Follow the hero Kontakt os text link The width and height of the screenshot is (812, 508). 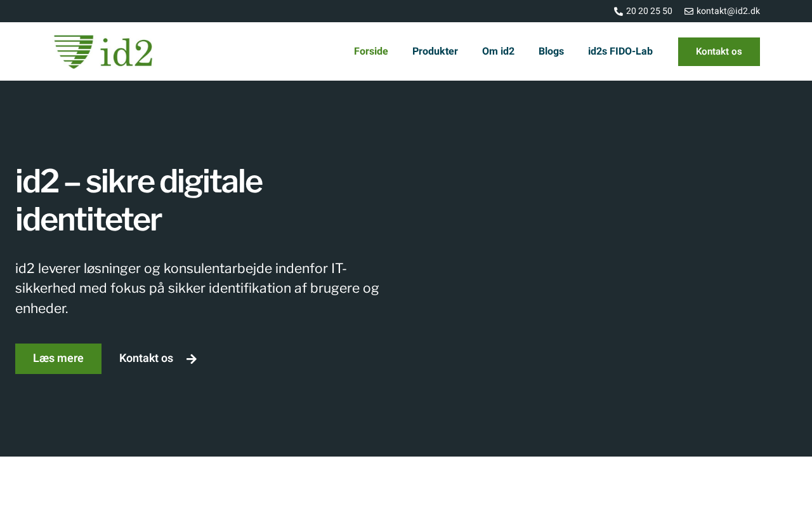click(146, 358)
